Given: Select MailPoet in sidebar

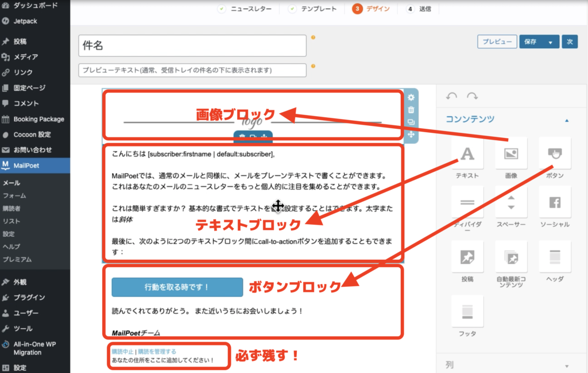Looking at the screenshot, I should click(x=35, y=166).
